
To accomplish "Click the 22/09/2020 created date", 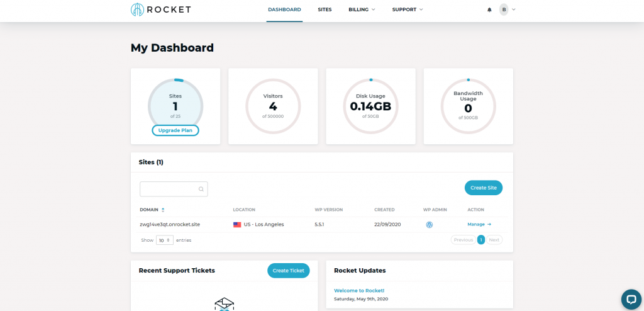I will (387, 225).
